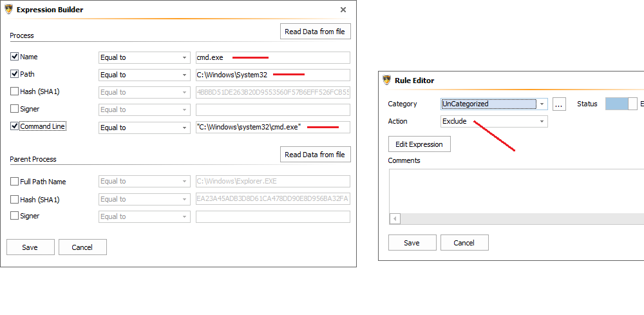Enable the process Hash (SHA1) checkbox
Viewport: 644px width, 315px height.
14,91
